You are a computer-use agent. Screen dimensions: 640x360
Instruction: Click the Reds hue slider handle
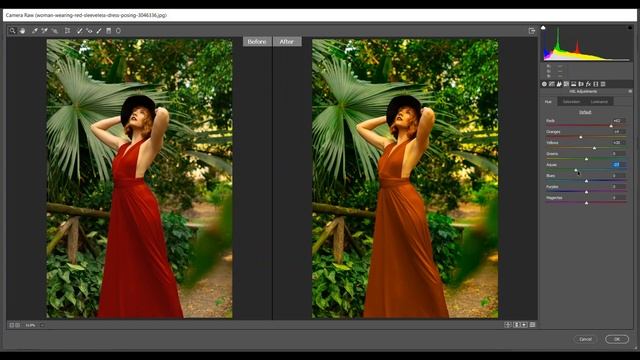pos(611,126)
